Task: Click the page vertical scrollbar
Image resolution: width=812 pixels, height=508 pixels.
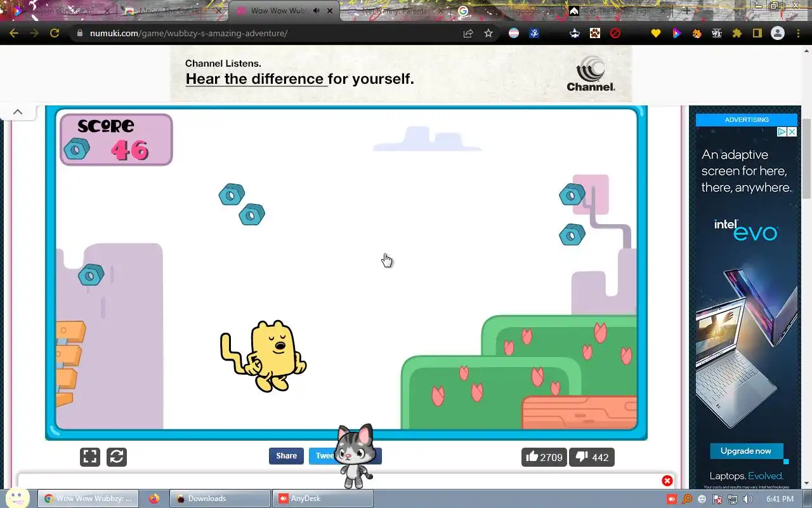Action: (806, 159)
